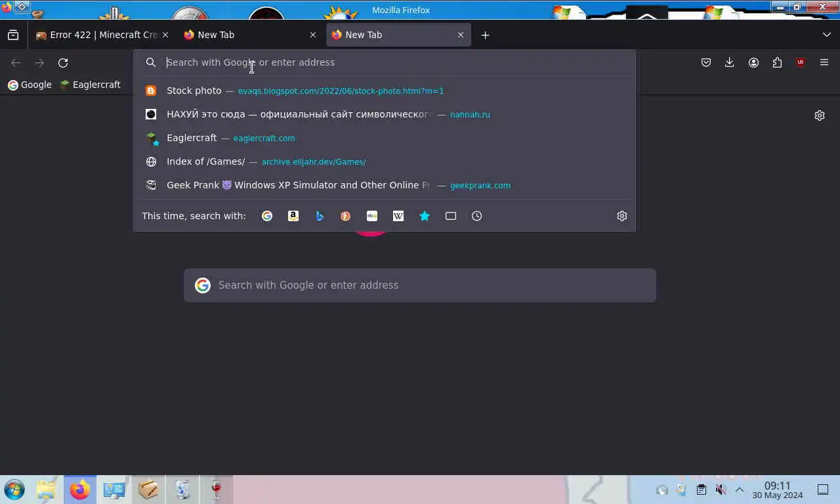
Task: Open the Firefox View button left of tabs
Action: (13, 35)
